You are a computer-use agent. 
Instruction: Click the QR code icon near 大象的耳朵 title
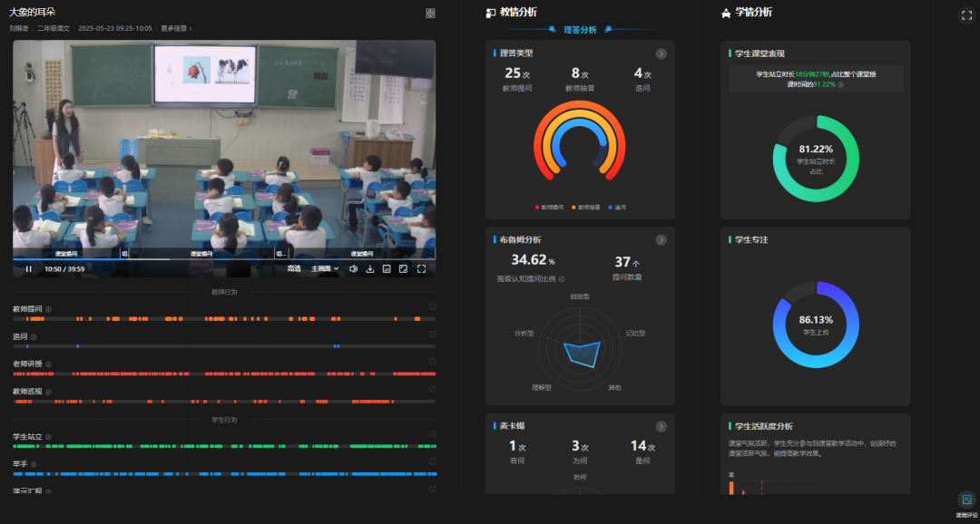click(431, 12)
